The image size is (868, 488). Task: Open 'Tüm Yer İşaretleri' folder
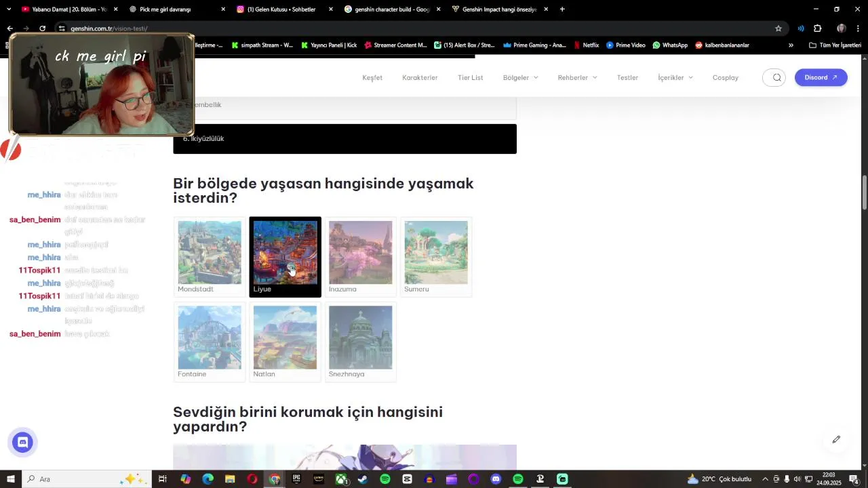[835, 45]
